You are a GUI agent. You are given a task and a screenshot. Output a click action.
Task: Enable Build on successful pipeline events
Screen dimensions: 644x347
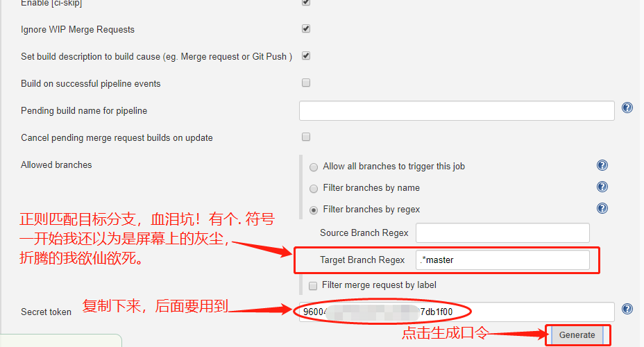[x=306, y=83]
